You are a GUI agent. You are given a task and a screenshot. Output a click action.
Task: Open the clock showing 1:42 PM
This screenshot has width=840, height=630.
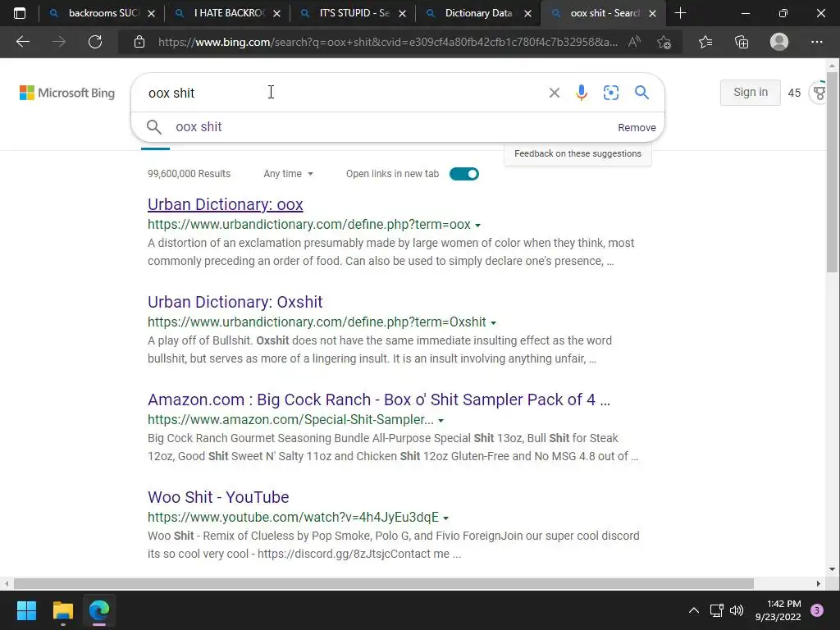pos(778,610)
